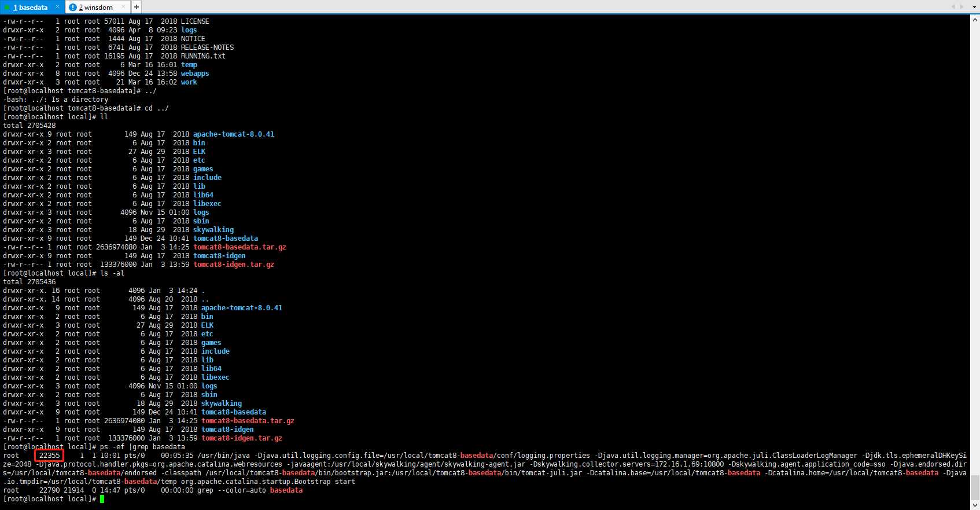The width and height of the screenshot is (980, 510).
Task: Click the webapps directory name
Action: point(195,74)
